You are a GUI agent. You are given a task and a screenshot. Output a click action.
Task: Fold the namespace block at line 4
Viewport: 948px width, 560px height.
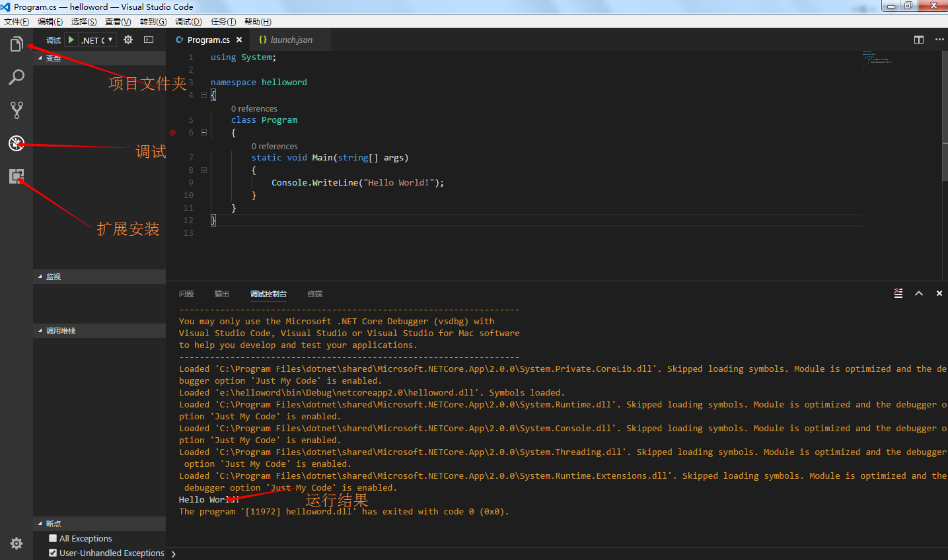tap(203, 95)
